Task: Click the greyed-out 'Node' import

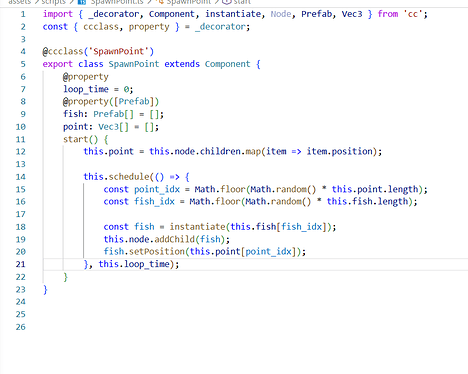Action: point(281,14)
